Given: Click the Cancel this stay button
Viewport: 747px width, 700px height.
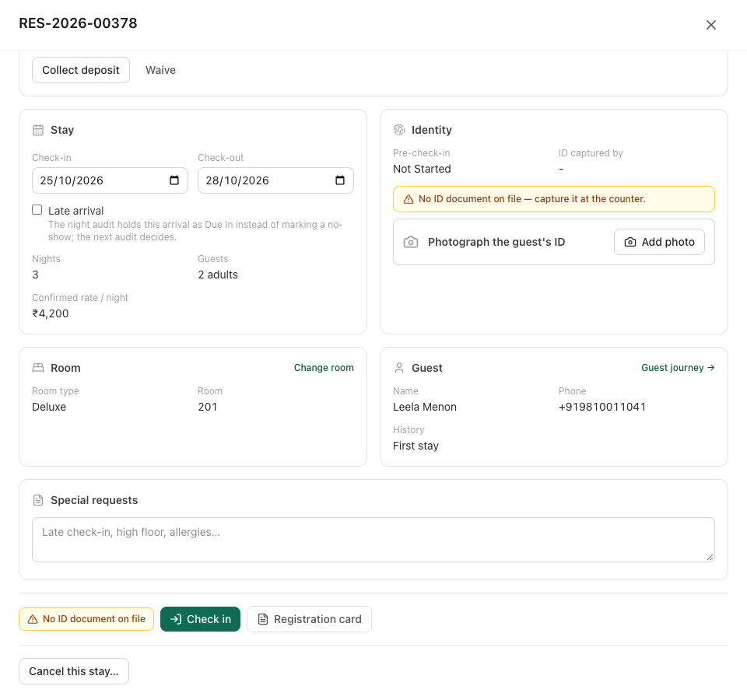Looking at the screenshot, I should point(74,671).
